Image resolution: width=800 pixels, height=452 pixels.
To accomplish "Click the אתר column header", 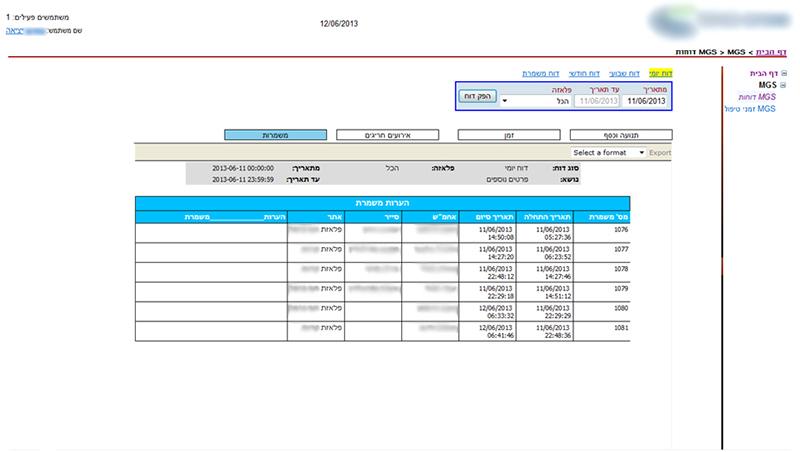I will pos(316,217).
